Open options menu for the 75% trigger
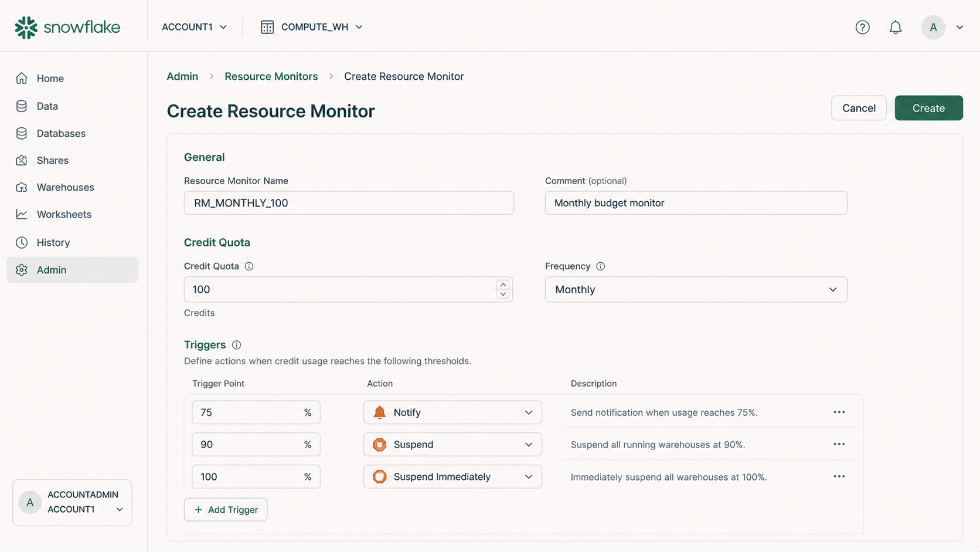 click(839, 412)
